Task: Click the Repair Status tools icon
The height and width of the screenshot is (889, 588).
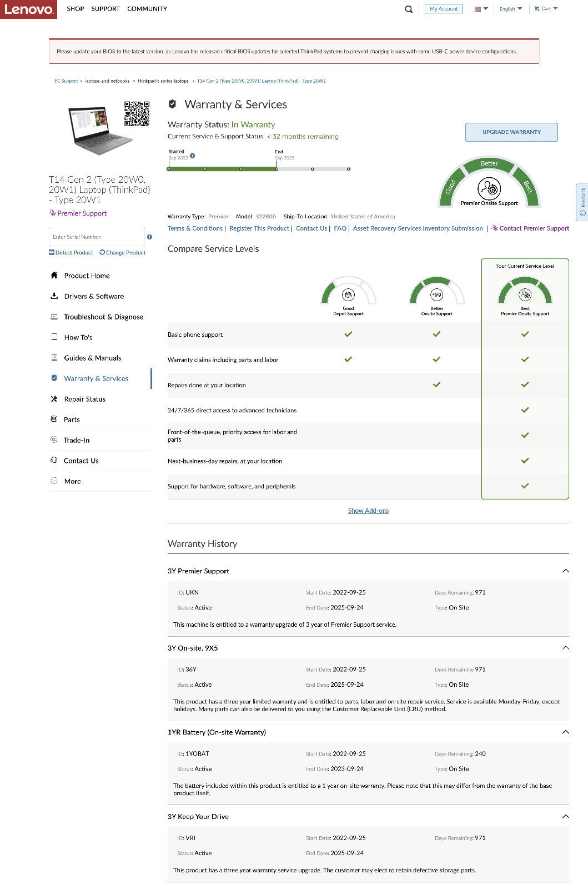Action: [54, 398]
